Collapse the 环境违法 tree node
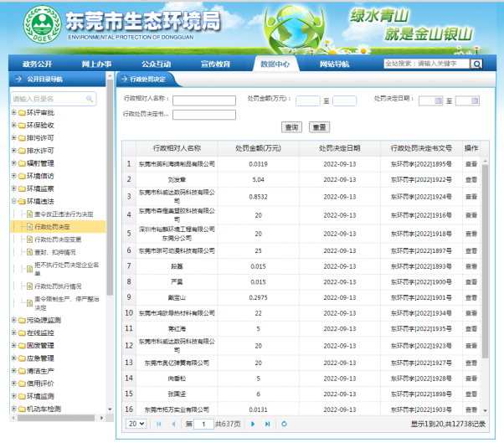The width and height of the screenshot is (504, 443). point(14,201)
